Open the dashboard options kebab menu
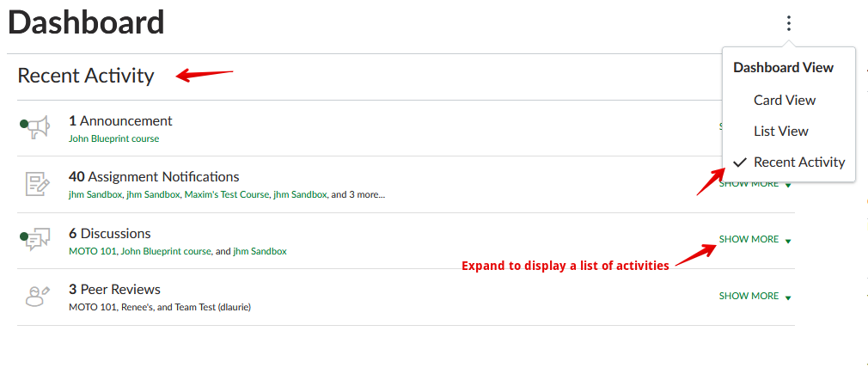The image size is (868, 374). [x=789, y=23]
